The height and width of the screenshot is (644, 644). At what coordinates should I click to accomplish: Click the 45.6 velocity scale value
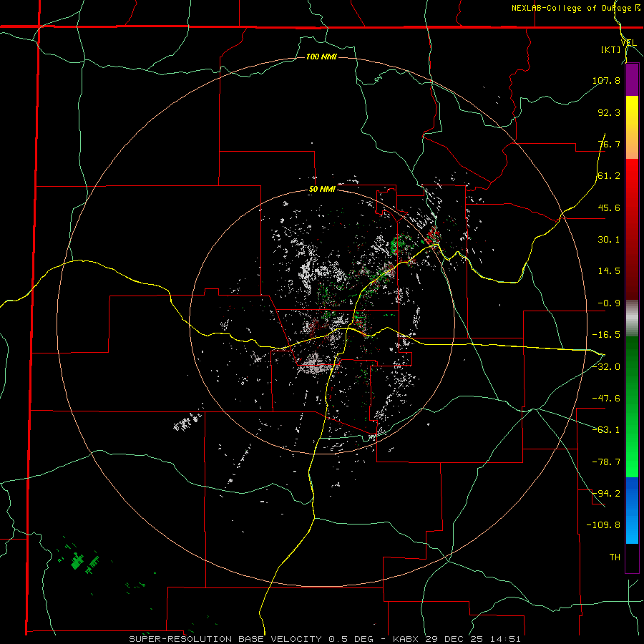tap(609, 208)
